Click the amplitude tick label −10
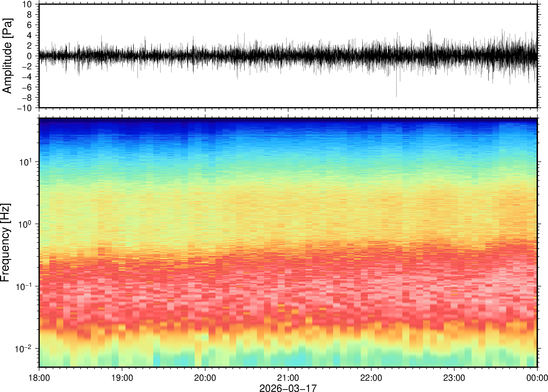 click(24, 108)
